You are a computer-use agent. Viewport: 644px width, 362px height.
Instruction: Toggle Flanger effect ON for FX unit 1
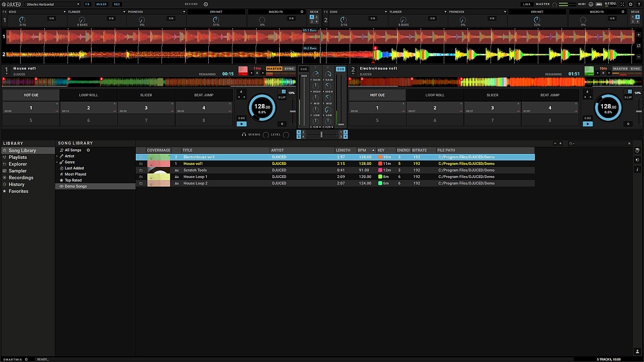(111, 19)
